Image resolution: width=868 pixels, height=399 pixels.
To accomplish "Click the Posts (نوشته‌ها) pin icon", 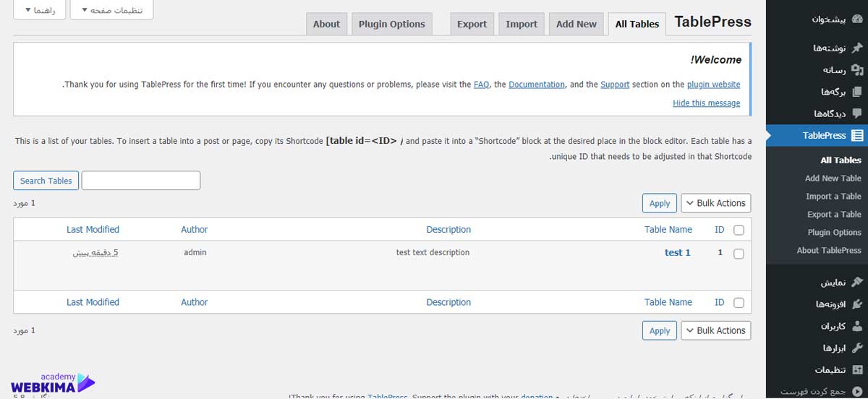I will [x=857, y=48].
